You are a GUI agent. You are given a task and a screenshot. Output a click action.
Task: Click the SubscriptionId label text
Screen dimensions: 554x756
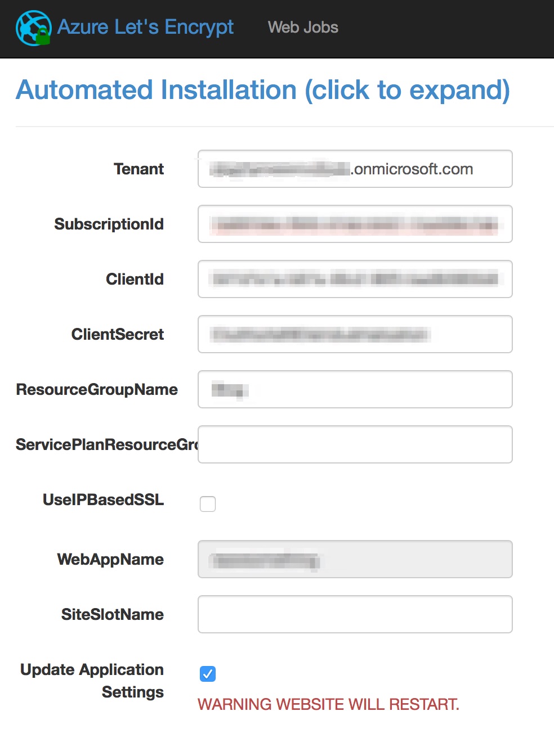pyautogui.click(x=108, y=224)
